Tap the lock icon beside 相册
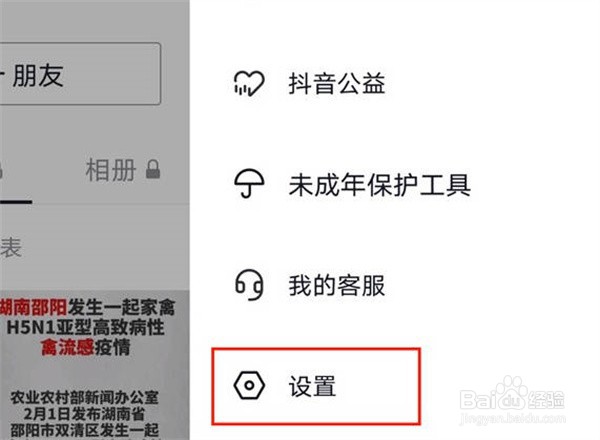The height and width of the screenshot is (440, 600). (x=153, y=169)
